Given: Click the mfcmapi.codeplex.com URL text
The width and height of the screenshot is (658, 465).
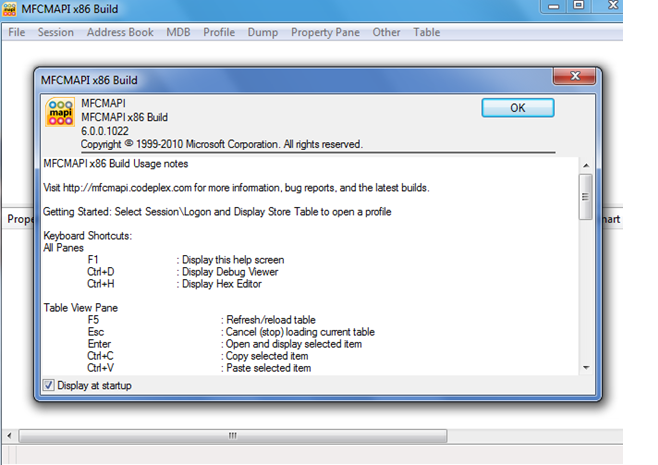Looking at the screenshot, I should tap(128, 188).
